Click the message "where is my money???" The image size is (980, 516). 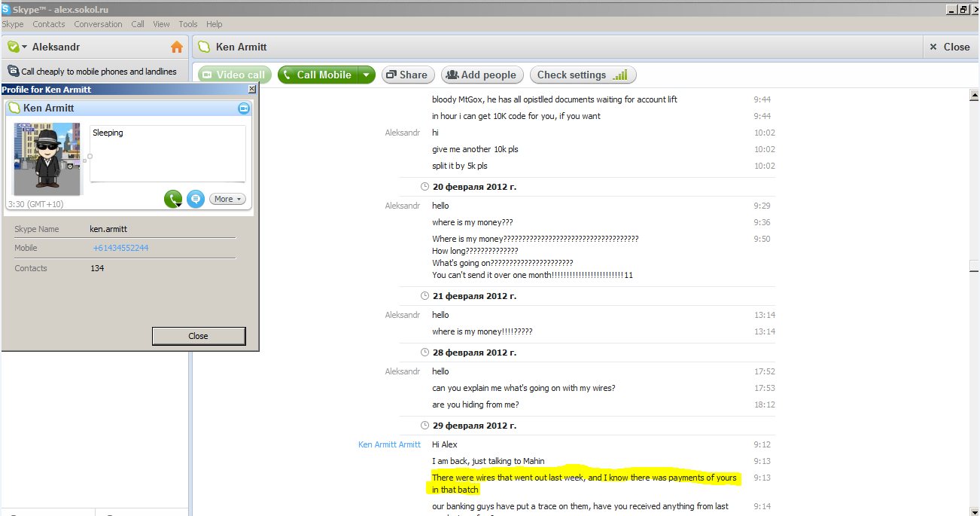click(x=472, y=222)
